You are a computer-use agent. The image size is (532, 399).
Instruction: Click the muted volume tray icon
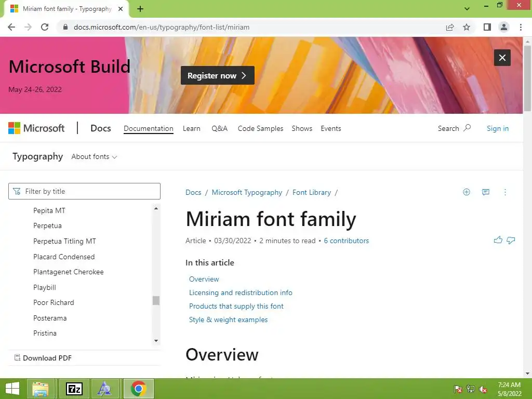[483, 389]
